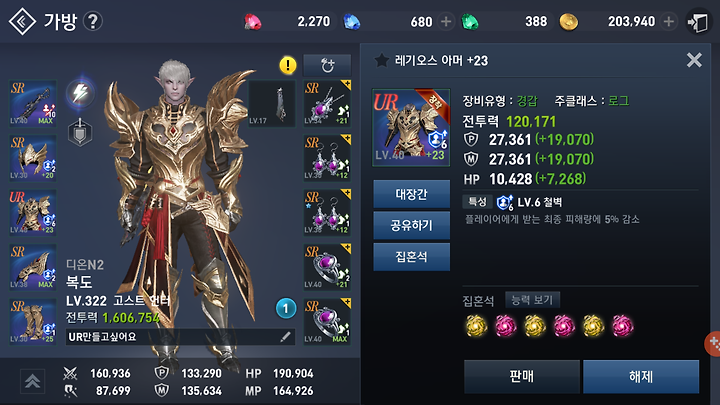Tap the exit door icon
Viewport: 720px width, 405px height.
[698, 22]
